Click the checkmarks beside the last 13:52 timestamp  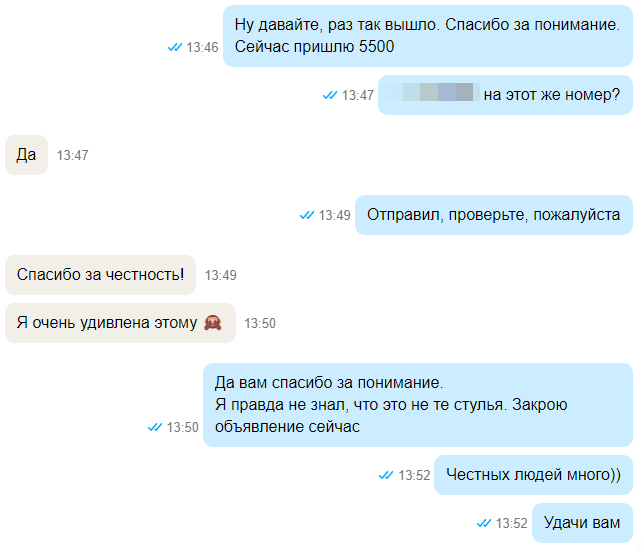click(484, 523)
